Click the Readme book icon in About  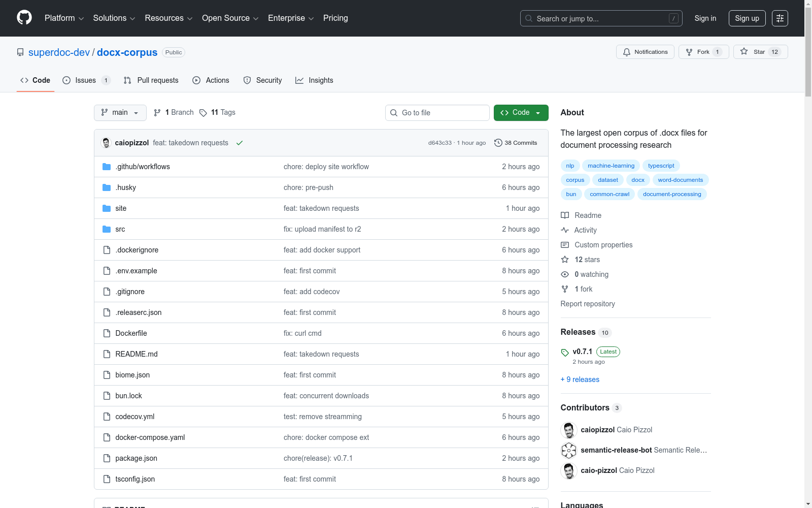point(565,215)
